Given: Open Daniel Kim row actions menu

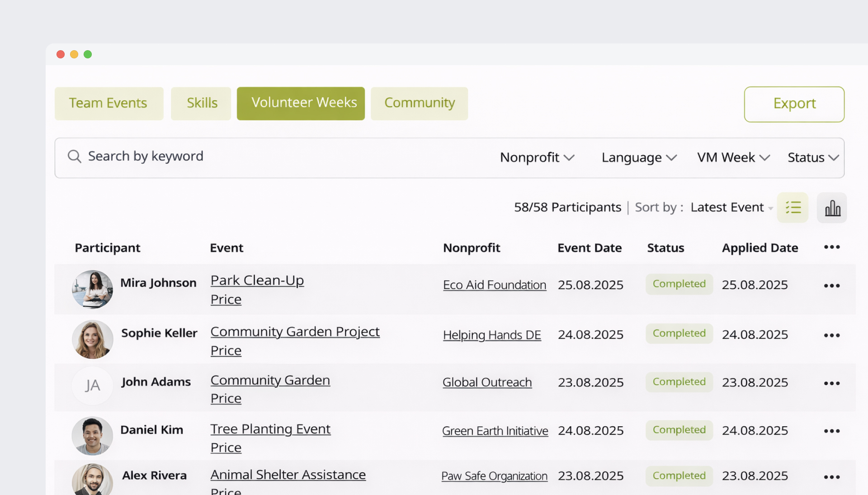Looking at the screenshot, I should tap(831, 431).
